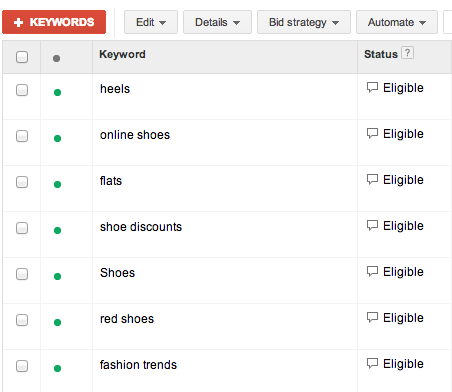Check the box for heels keyword
The height and width of the screenshot is (392, 452).
(22, 90)
